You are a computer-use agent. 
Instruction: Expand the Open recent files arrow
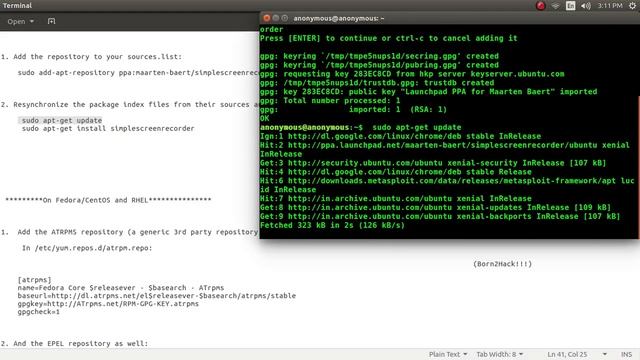coord(31,21)
